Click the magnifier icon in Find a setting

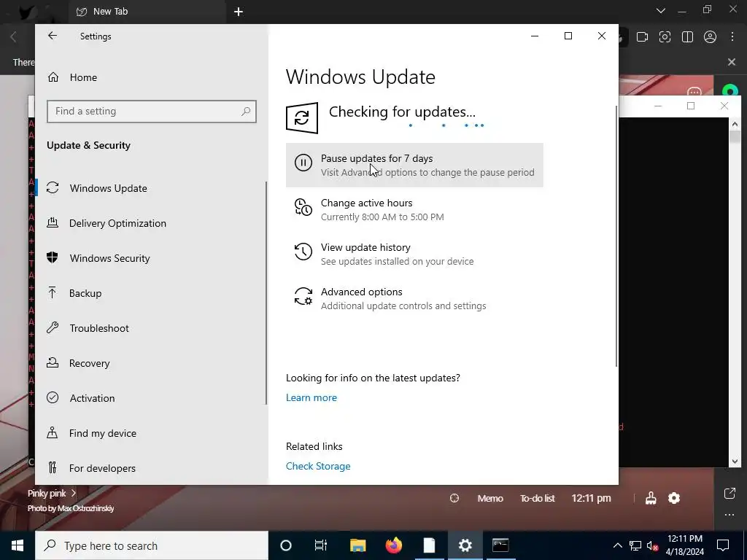[245, 112]
